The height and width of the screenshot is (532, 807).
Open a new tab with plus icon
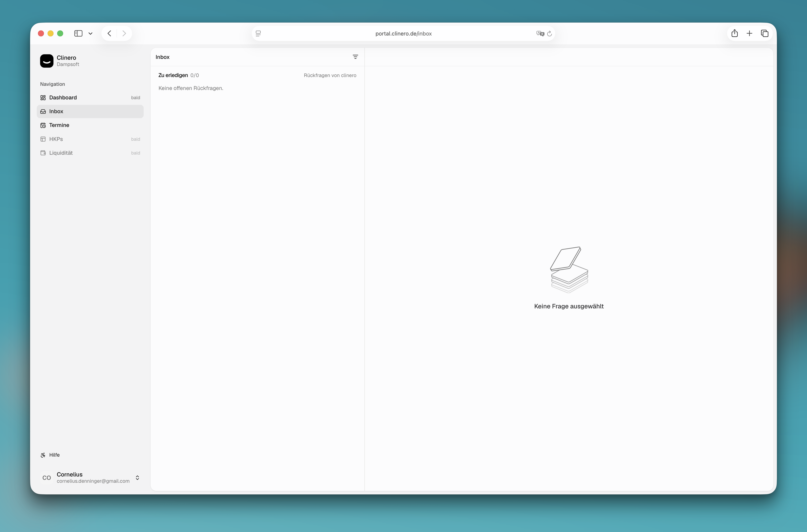(x=750, y=33)
